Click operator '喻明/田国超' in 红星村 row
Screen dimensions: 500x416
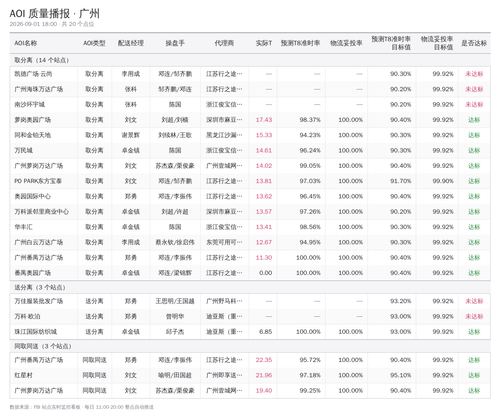point(175,375)
